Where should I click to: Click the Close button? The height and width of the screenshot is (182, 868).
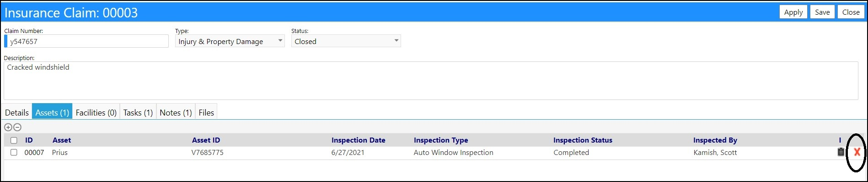coord(851,12)
